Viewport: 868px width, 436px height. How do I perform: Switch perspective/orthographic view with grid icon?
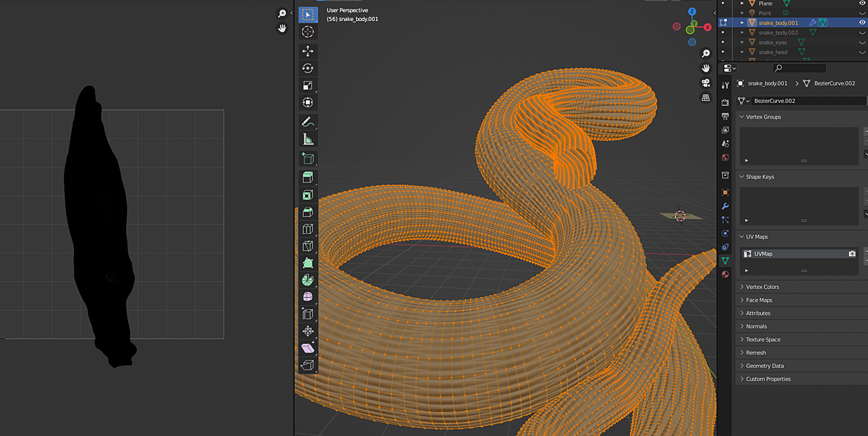706,98
